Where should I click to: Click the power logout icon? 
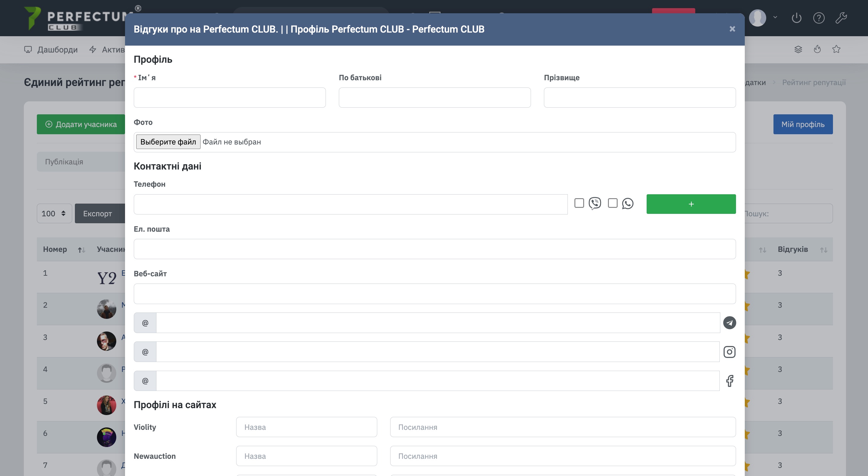coord(796,18)
